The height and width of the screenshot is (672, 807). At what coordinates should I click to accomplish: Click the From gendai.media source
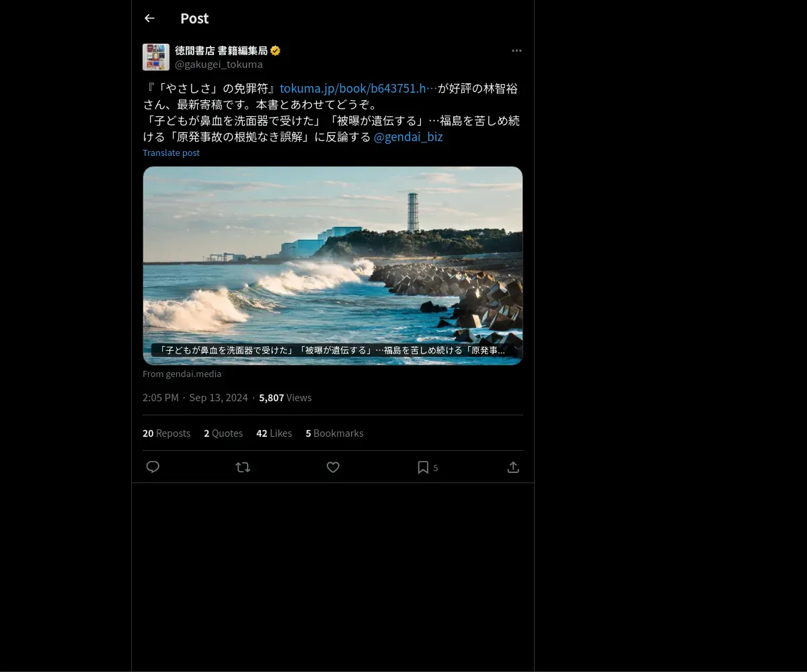(x=182, y=374)
